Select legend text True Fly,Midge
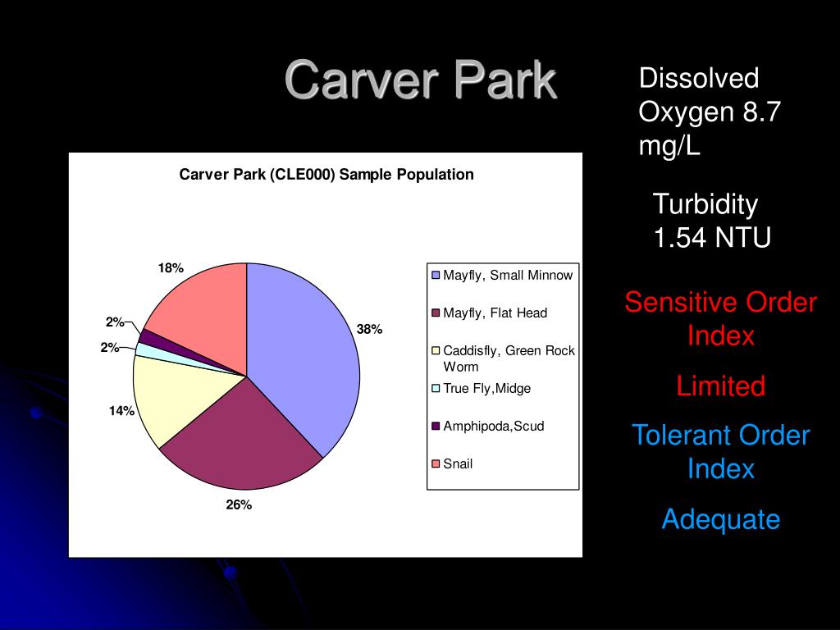The image size is (840, 630). 487,388
